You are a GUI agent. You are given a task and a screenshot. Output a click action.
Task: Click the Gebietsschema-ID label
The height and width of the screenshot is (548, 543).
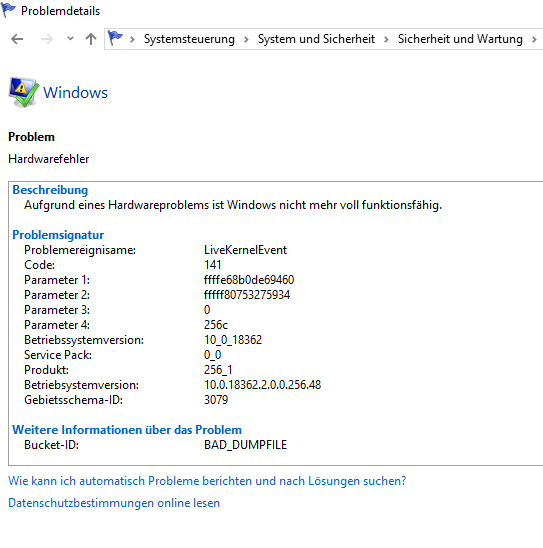pos(73,400)
